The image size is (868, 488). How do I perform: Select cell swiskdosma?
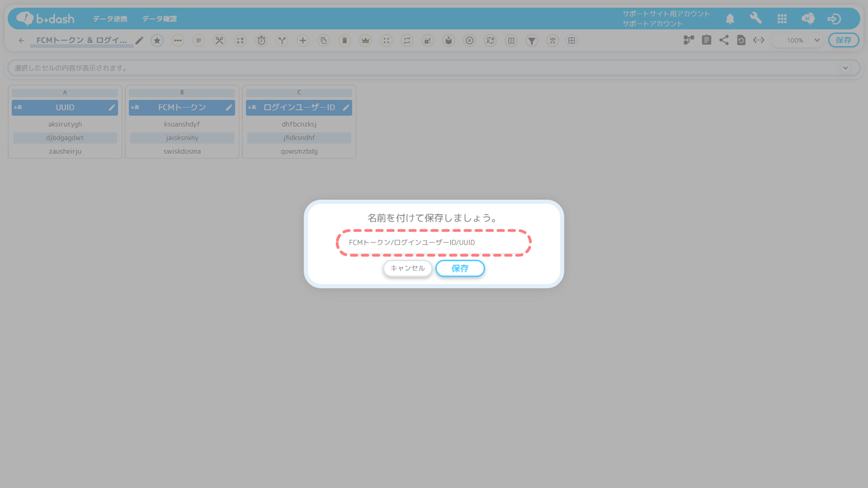coord(182,151)
